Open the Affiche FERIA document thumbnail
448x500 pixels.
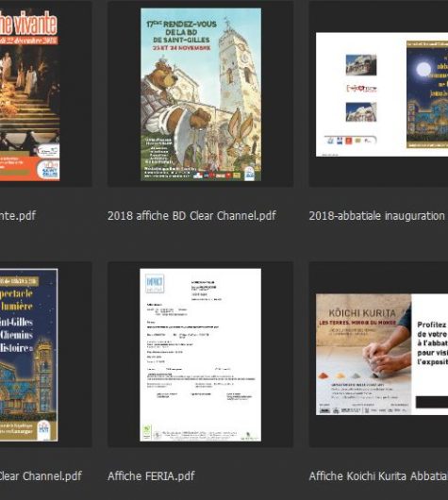201,355
